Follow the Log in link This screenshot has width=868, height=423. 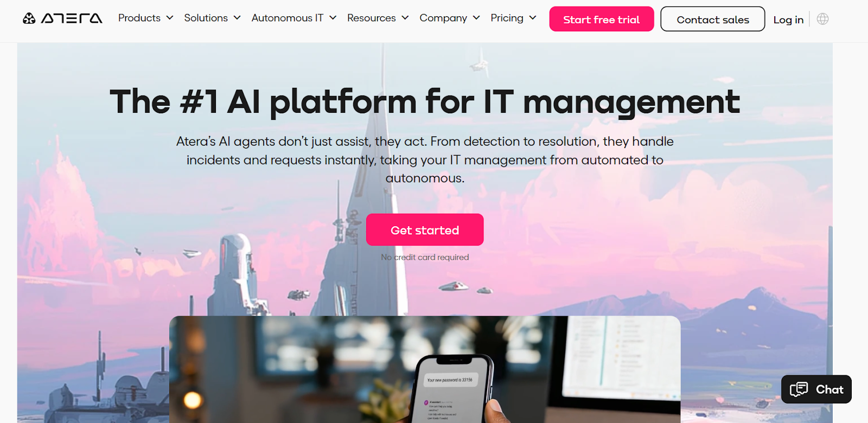coord(788,20)
